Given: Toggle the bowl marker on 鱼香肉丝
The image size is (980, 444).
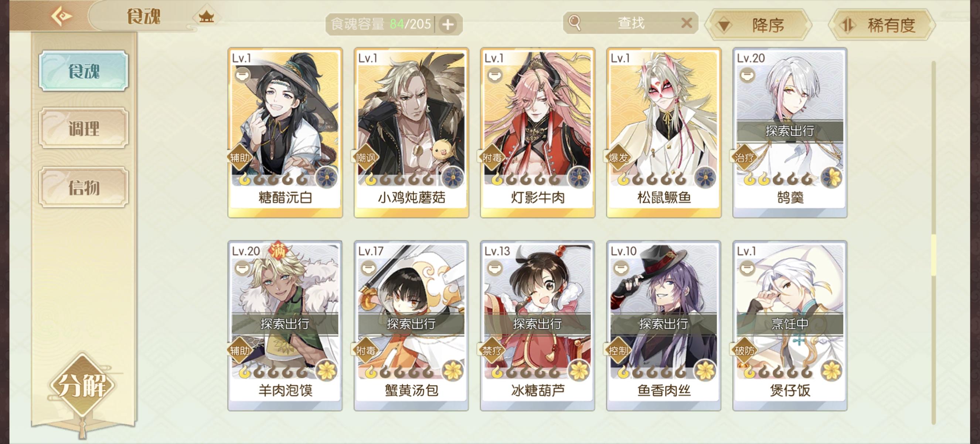Looking at the screenshot, I should coord(620,269).
